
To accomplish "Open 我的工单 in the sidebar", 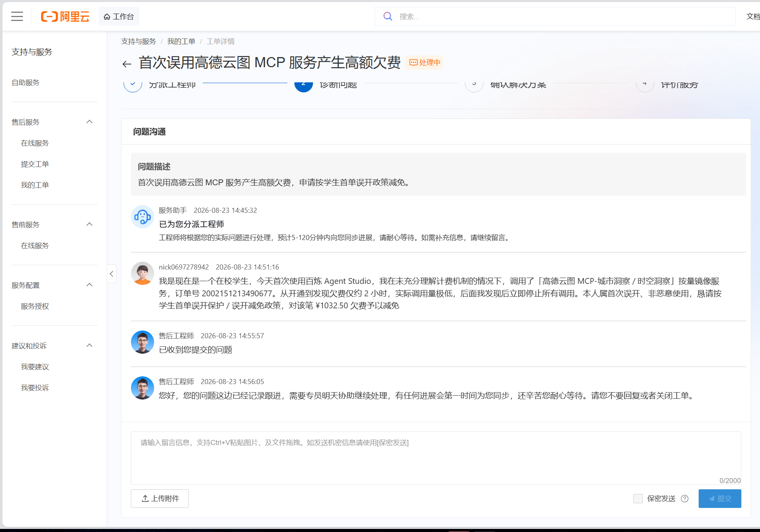I will (x=35, y=185).
